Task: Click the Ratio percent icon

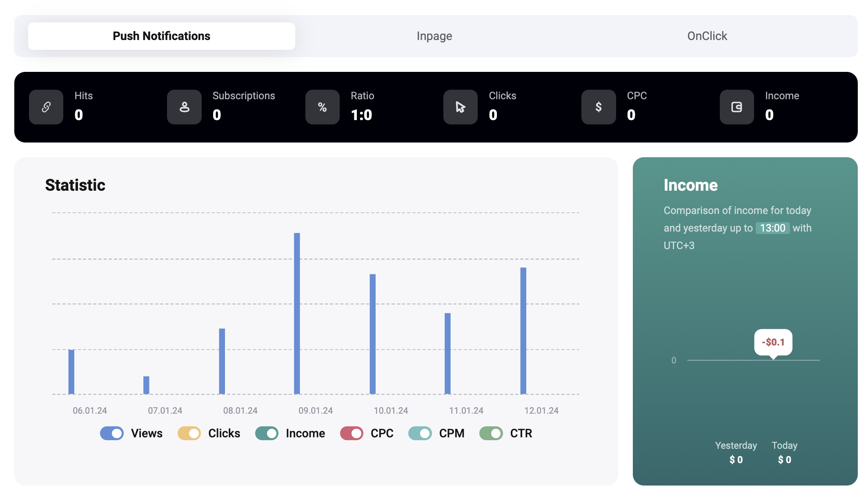Action: click(322, 107)
